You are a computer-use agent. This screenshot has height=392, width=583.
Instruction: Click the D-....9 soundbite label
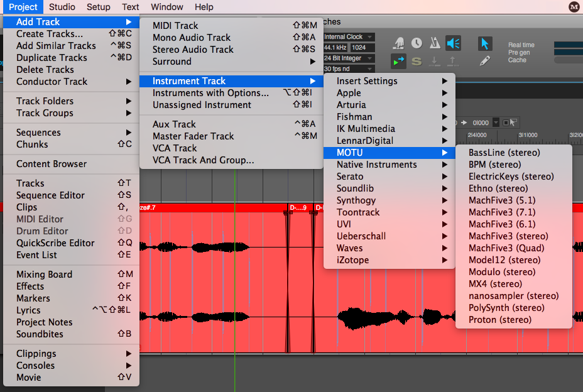[x=298, y=207]
